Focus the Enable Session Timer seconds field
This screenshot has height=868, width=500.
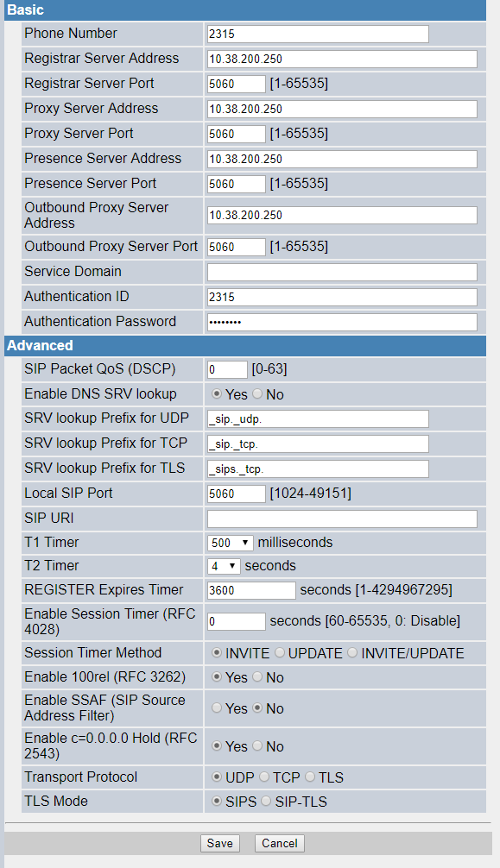tap(236, 621)
